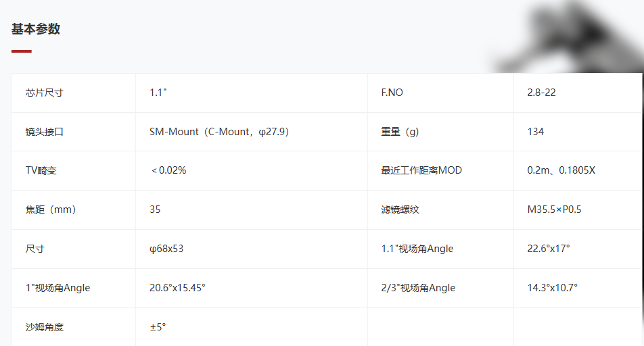Click the 1"视场角Angle label
Viewport: 644px width, 346px height.
[58, 288]
